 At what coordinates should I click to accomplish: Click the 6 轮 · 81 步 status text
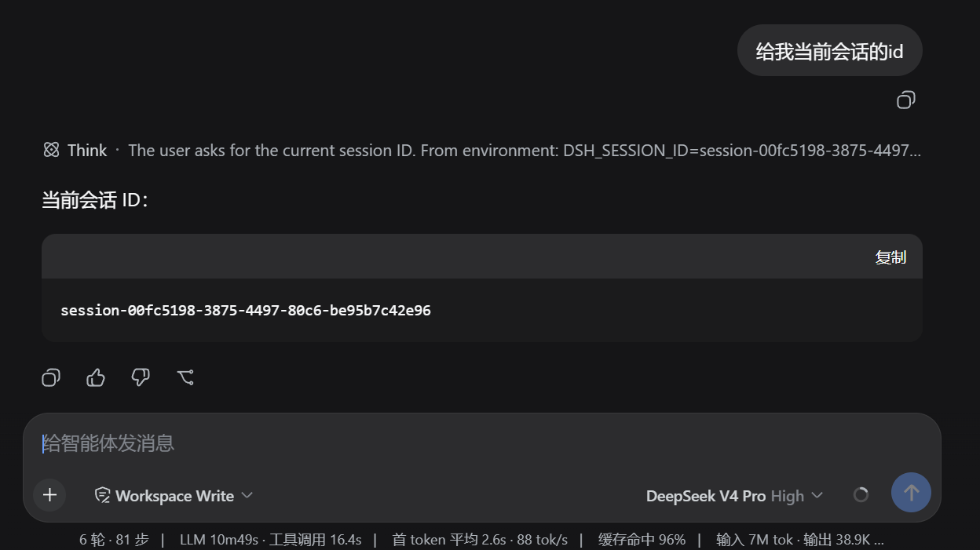click(x=114, y=539)
